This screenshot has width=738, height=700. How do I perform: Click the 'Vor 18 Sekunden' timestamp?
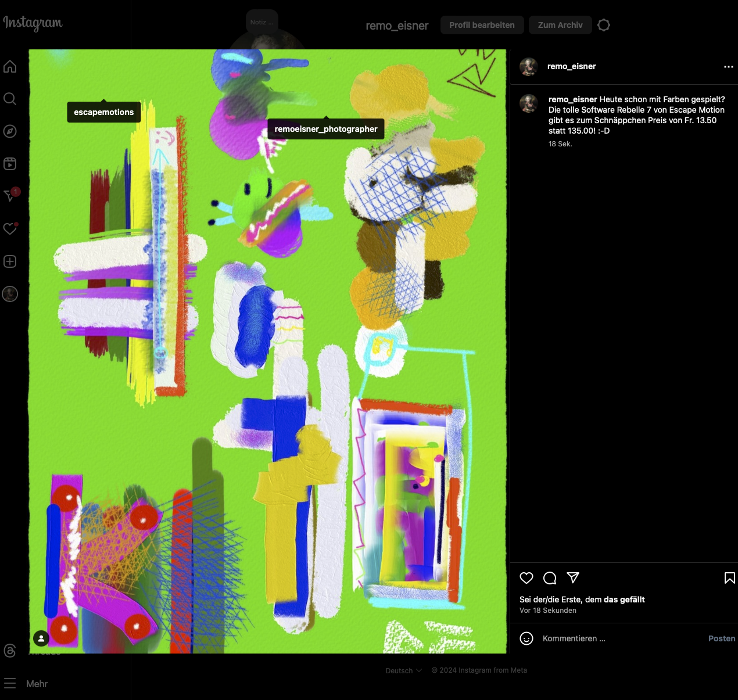coord(548,611)
